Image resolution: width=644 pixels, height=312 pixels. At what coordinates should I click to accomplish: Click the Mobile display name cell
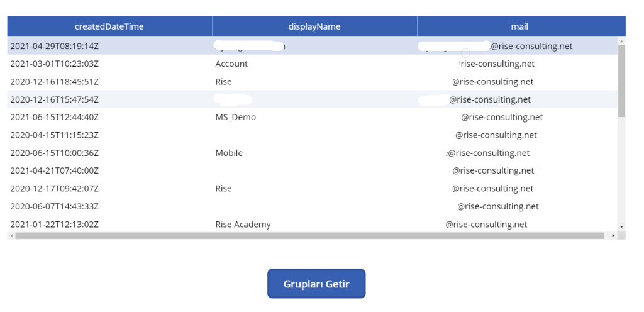coord(229,153)
